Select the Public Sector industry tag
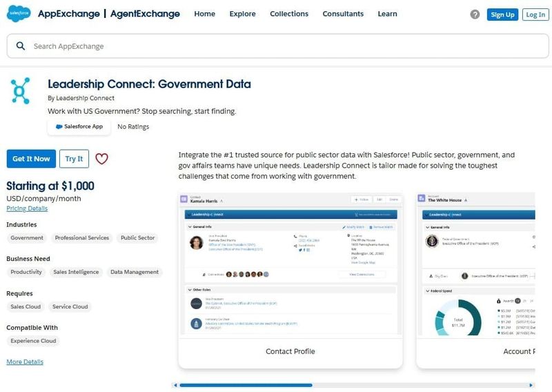The height and width of the screenshot is (392, 552). (x=137, y=237)
